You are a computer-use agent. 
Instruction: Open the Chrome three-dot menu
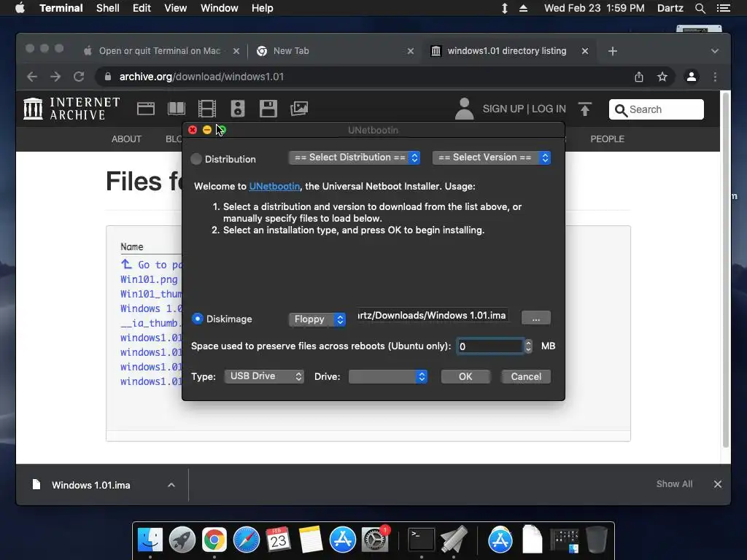(715, 77)
